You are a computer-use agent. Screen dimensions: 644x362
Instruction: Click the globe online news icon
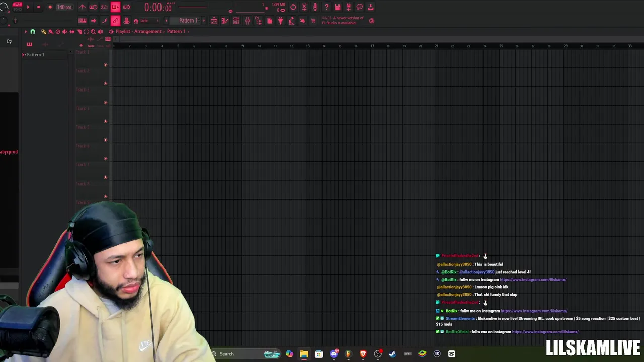coord(371,21)
